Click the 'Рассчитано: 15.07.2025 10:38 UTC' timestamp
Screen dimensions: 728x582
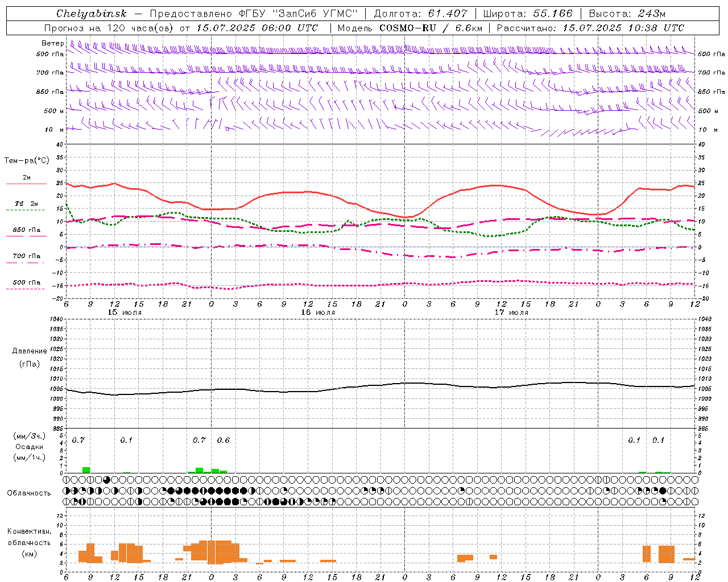click(590, 28)
